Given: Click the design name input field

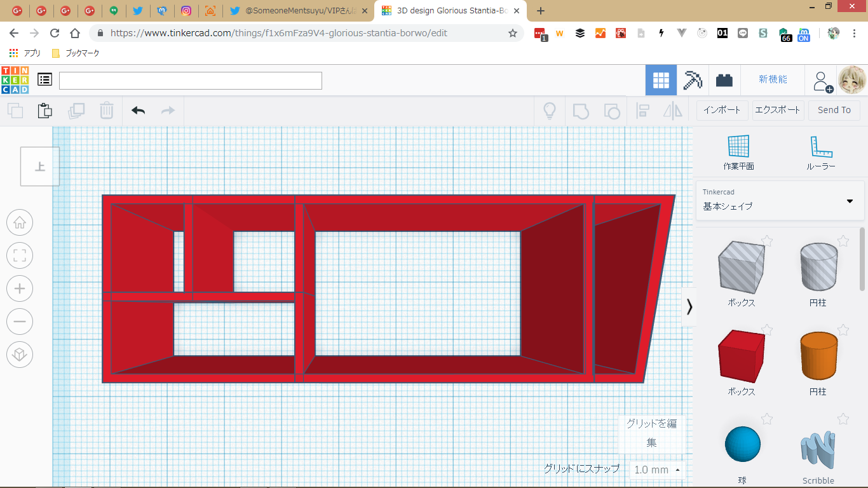Looking at the screenshot, I should pyautogui.click(x=191, y=81).
